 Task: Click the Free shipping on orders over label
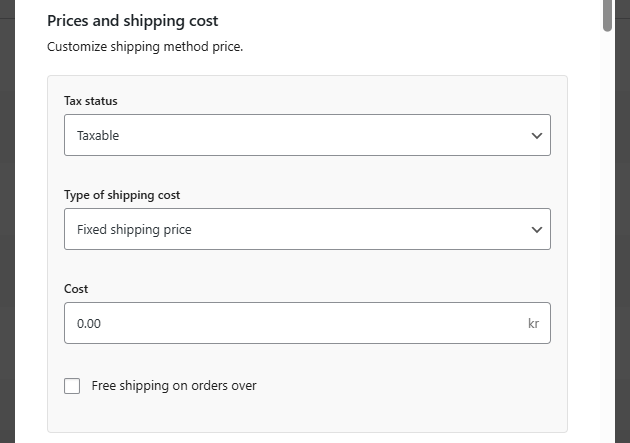174,386
